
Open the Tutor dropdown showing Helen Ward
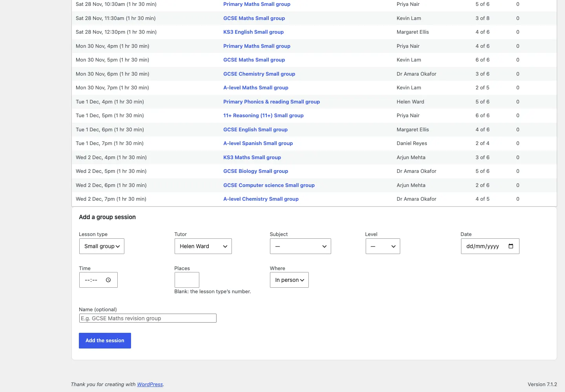203,246
